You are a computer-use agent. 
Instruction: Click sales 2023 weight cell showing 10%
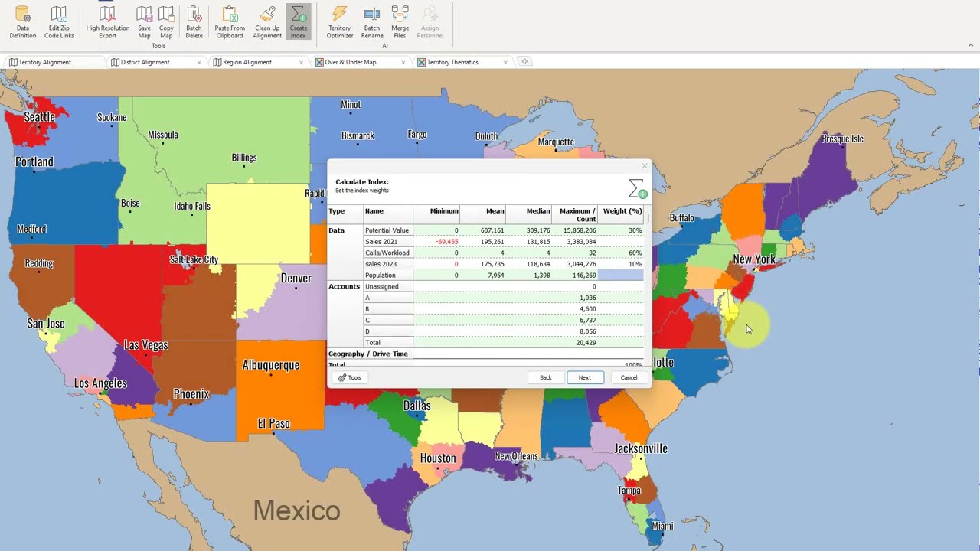click(x=621, y=264)
